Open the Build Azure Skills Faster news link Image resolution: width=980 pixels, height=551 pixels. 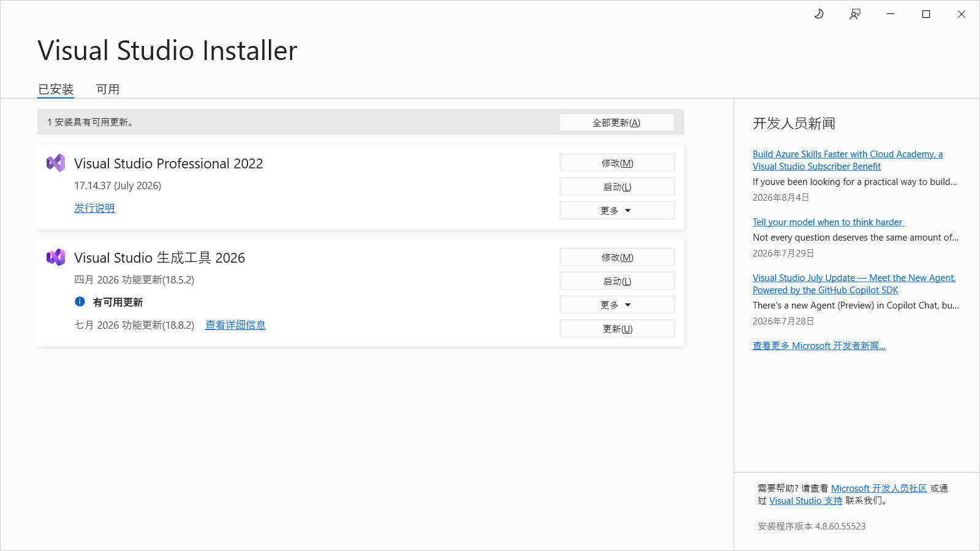(848, 160)
